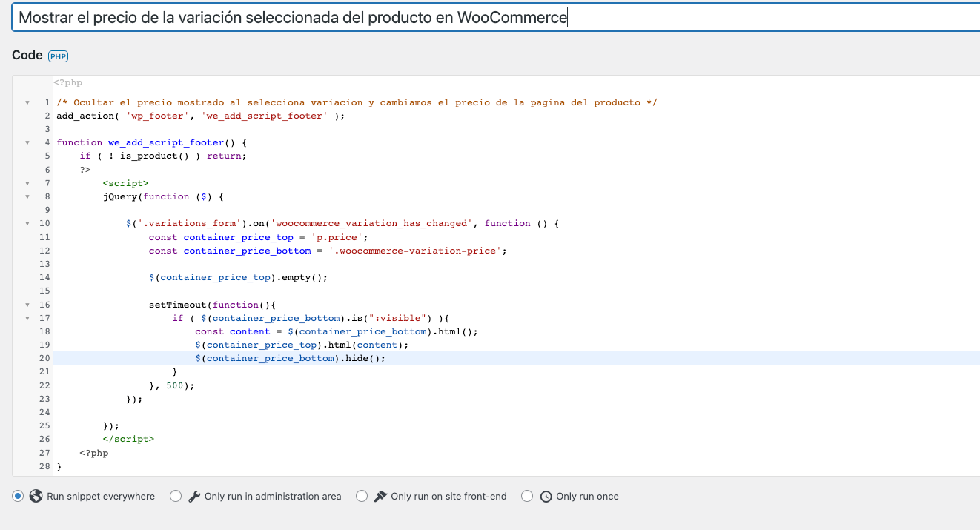The width and height of the screenshot is (980, 530).
Task: Click 'const content' on line 18
Action: point(233,331)
